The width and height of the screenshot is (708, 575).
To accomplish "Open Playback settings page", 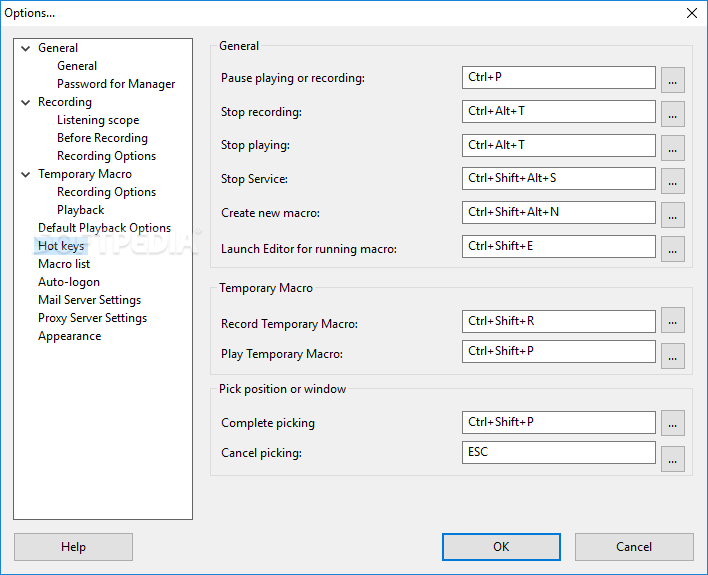I will click(80, 210).
